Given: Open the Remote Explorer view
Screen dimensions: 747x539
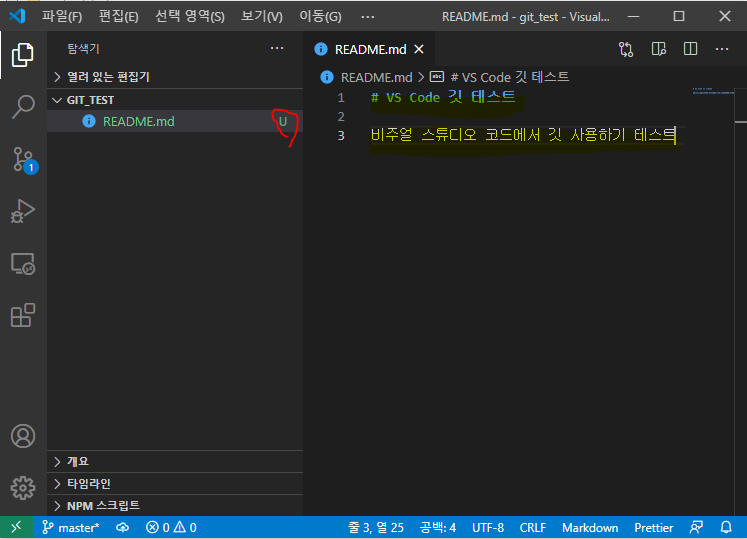Looking at the screenshot, I should tap(23, 264).
